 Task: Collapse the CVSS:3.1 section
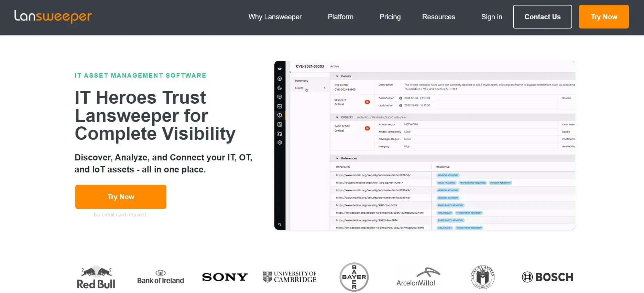click(337, 117)
